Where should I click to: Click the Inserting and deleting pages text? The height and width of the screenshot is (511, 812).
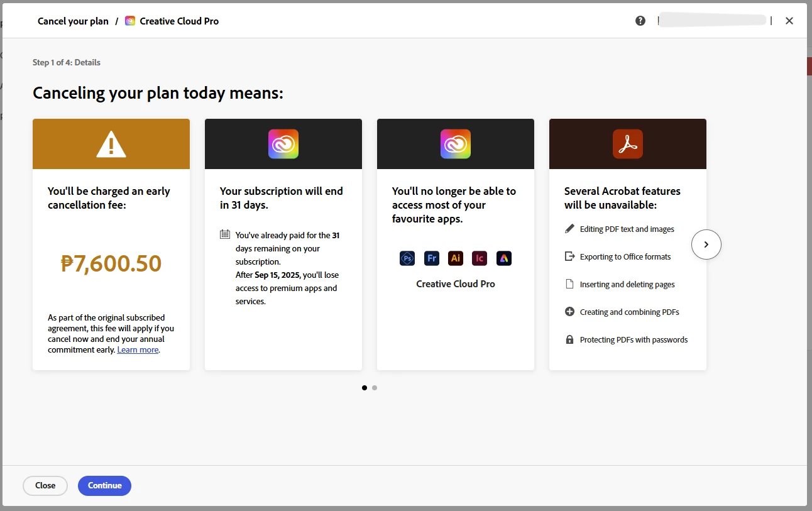[x=627, y=284]
